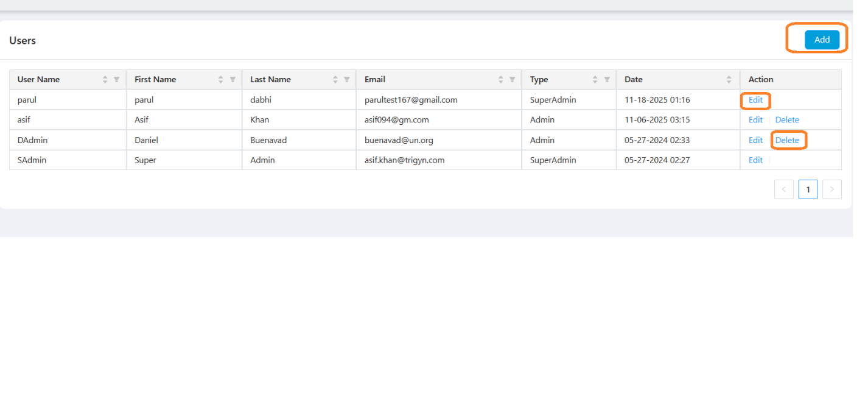
Task: Click the Type column sort arrows
Action: [595, 80]
